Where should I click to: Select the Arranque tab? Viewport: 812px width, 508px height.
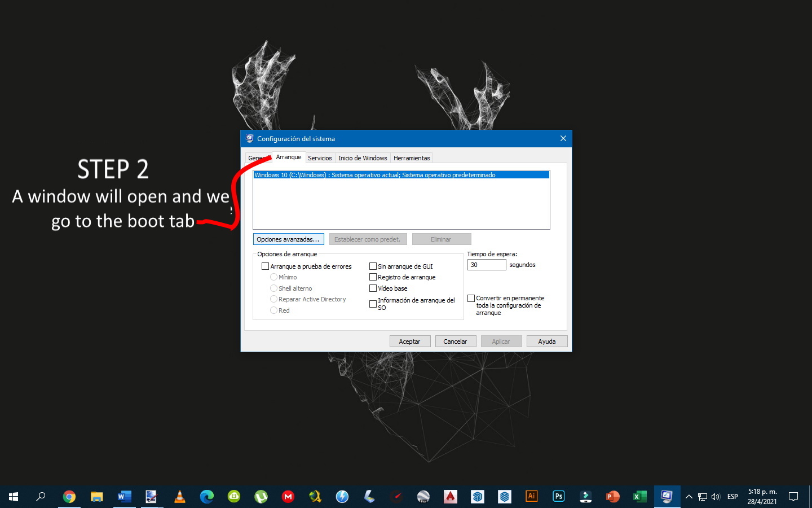[289, 157]
